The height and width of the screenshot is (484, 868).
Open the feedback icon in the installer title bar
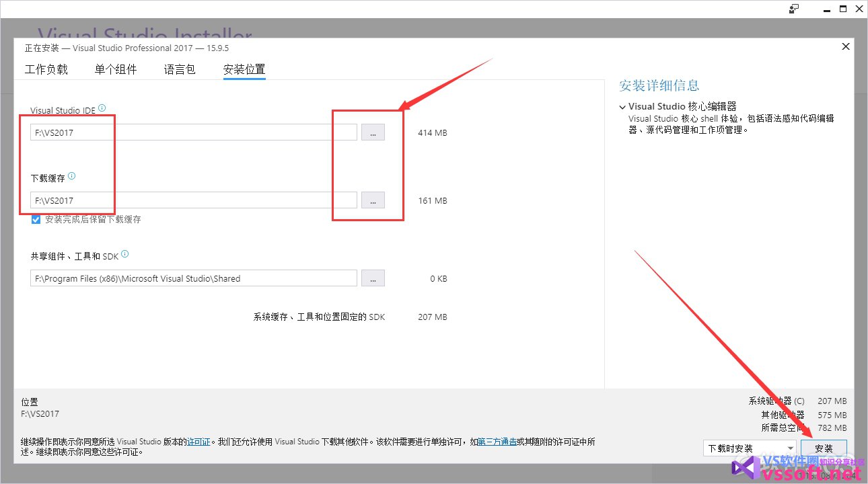click(795, 9)
